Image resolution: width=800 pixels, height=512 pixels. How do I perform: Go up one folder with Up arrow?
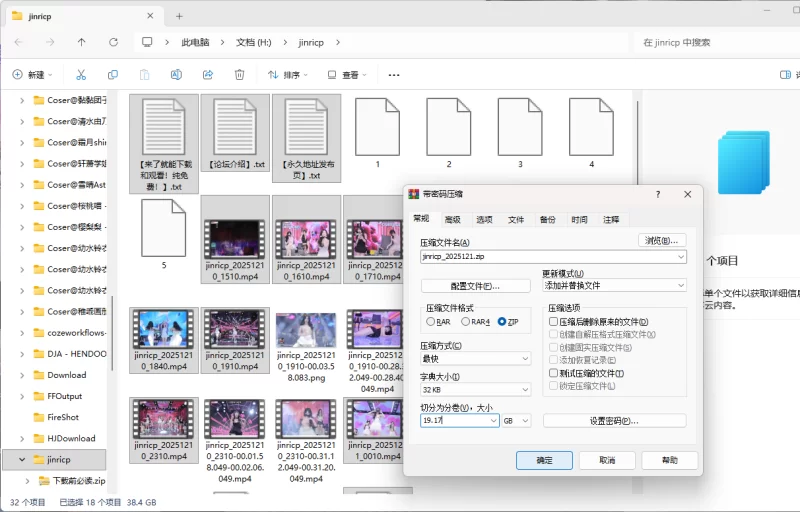pos(81,42)
